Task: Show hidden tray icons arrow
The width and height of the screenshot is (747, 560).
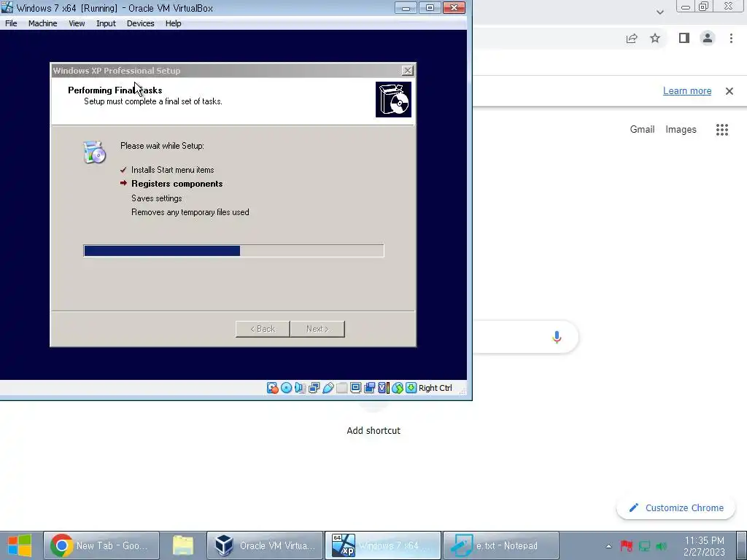Action: (608, 546)
